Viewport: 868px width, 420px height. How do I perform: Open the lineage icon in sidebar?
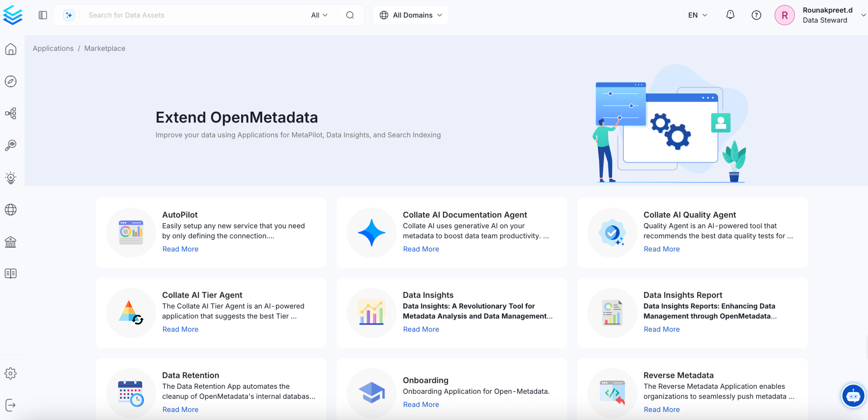pyautogui.click(x=11, y=113)
